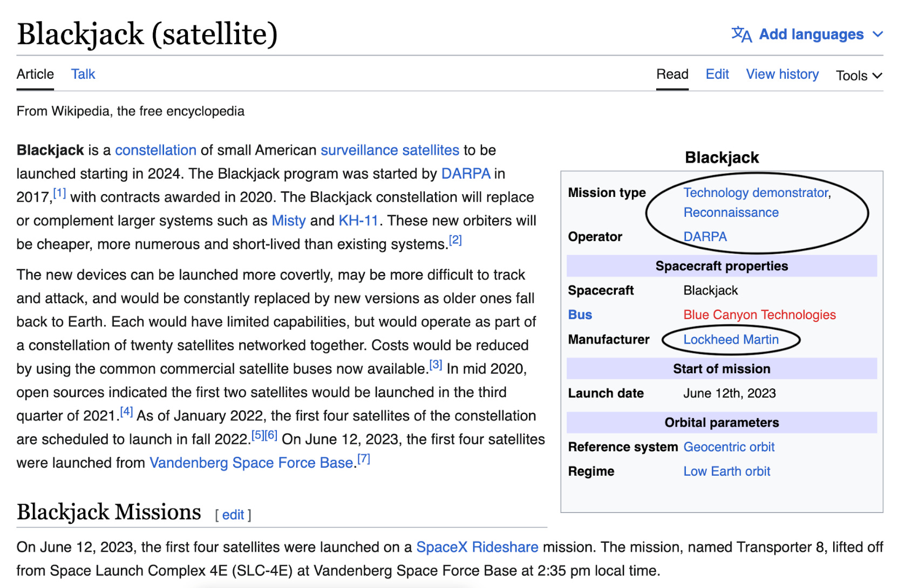The height and width of the screenshot is (588, 898).
Task: Open the KH-11 link
Action: pyautogui.click(x=358, y=221)
